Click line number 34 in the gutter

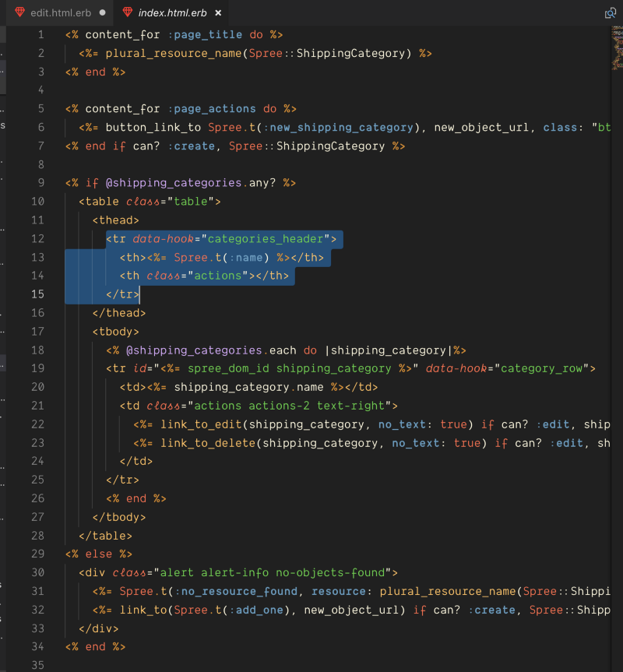37,646
